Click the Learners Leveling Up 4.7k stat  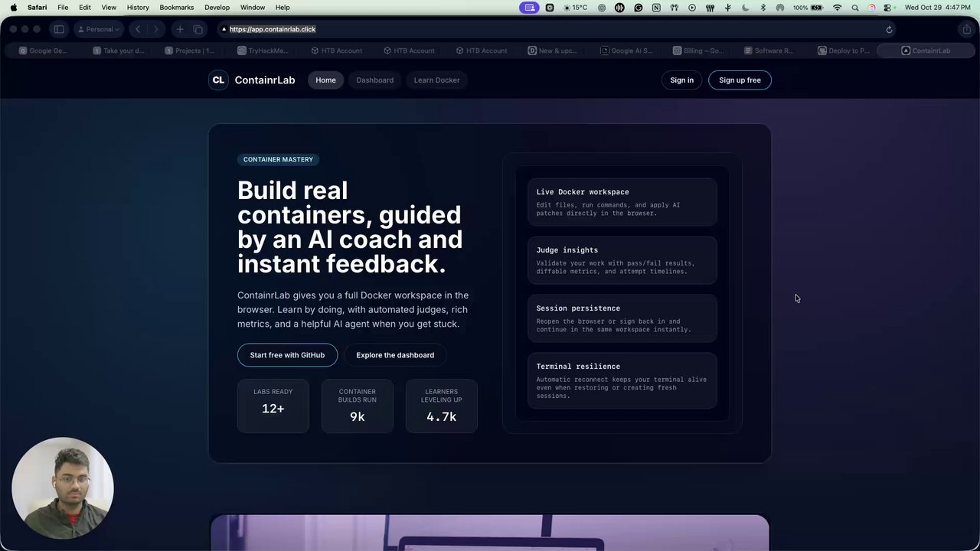click(x=442, y=406)
